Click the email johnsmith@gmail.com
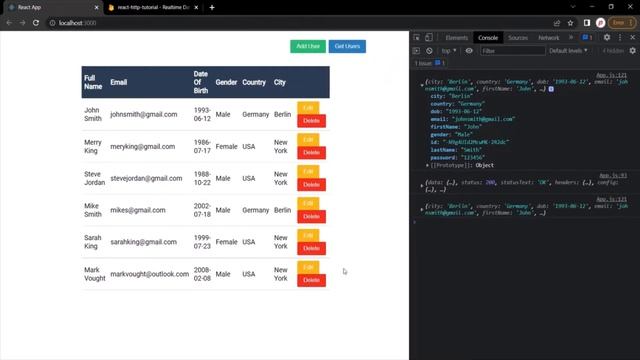640x360 pixels. (144, 114)
